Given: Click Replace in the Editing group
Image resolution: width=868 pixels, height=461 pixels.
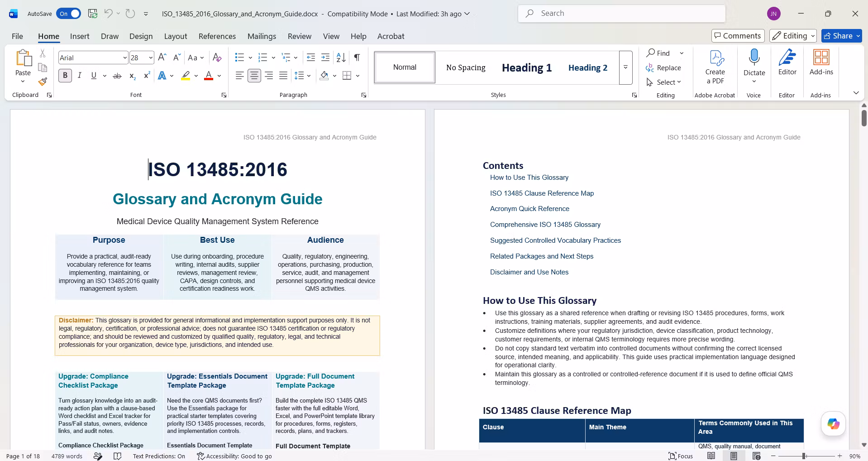Looking at the screenshot, I should 663,67.
